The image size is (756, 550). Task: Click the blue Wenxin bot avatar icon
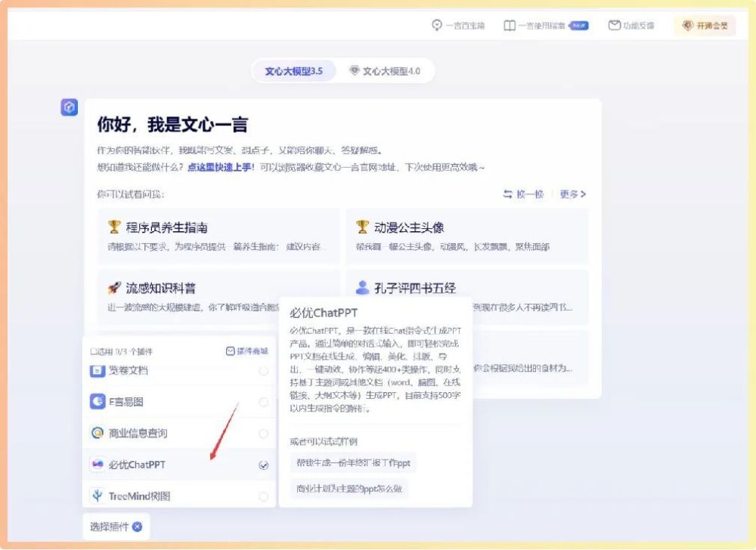click(69, 107)
